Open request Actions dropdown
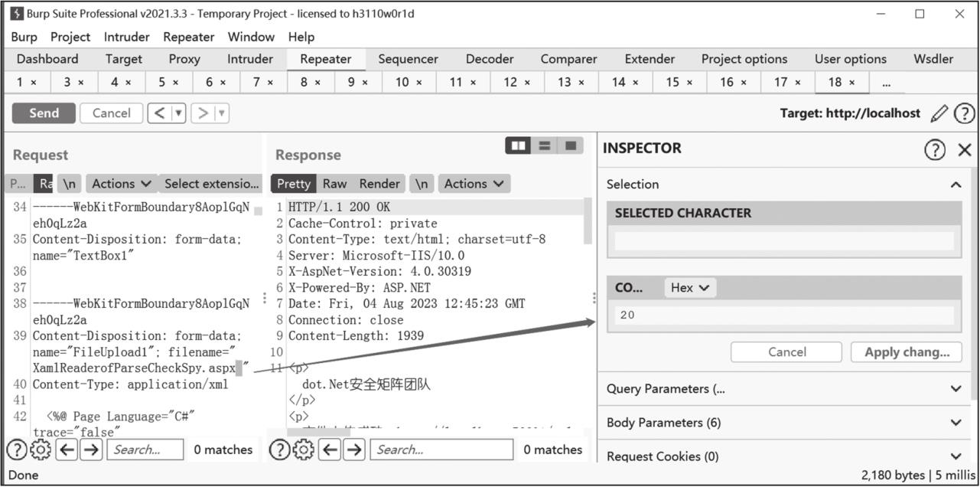The image size is (980, 487). (x=121, y=184)
